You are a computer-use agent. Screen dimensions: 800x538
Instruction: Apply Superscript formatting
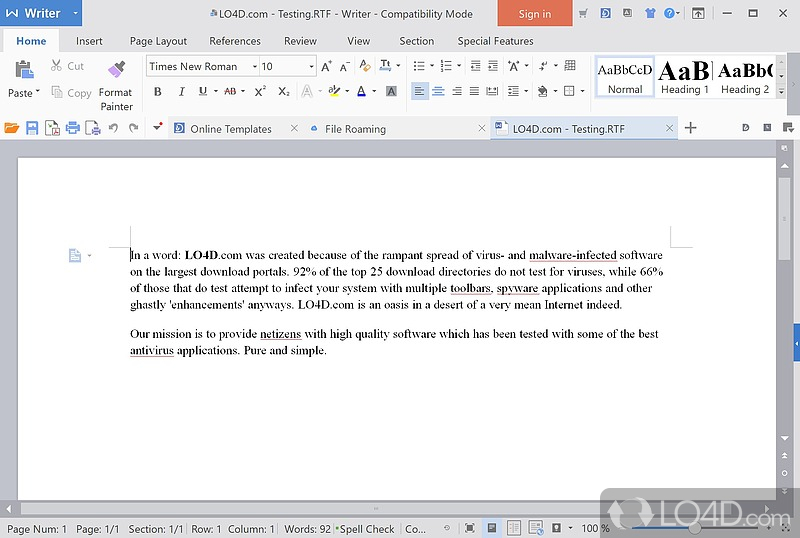coord(259,91)
